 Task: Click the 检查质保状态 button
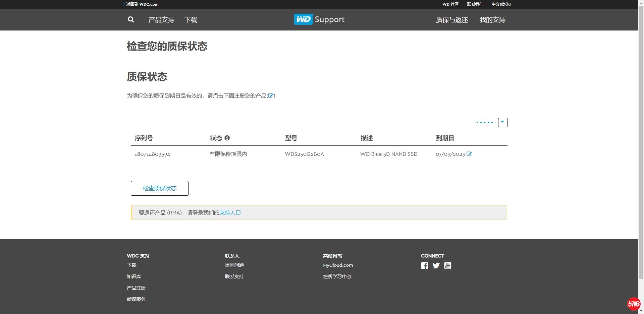pos(159,188)
